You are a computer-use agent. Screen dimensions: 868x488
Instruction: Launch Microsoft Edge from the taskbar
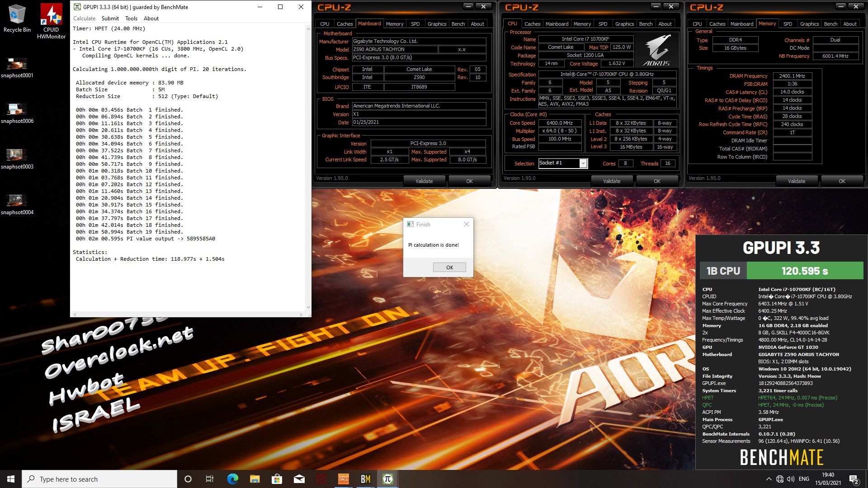tap(232, 479)
